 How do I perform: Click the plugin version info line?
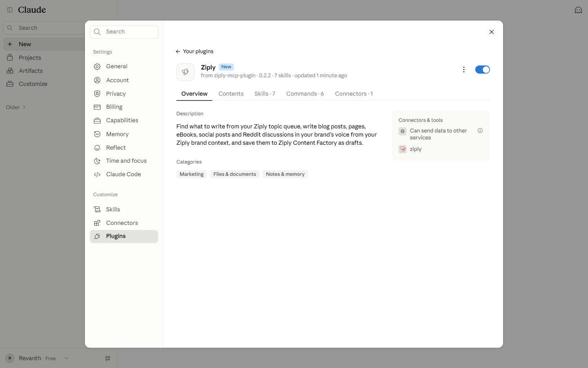pos(274,76)
